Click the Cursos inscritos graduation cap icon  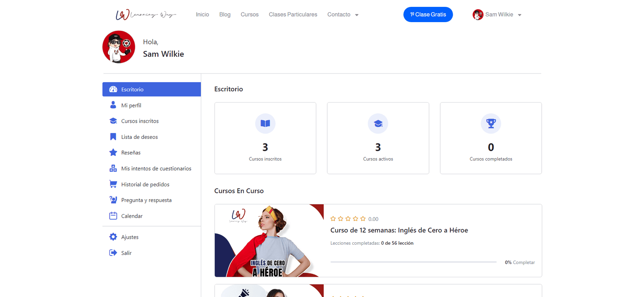point(113,121)
